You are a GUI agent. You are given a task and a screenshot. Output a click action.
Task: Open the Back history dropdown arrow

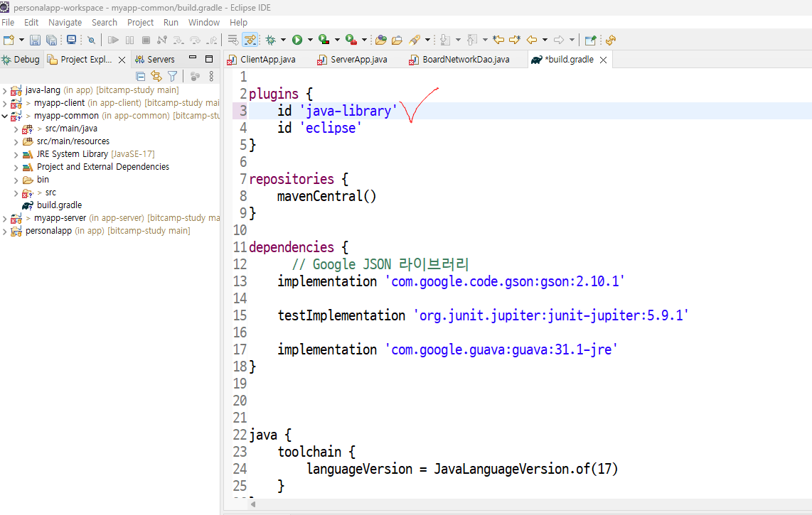click(545, 40)
